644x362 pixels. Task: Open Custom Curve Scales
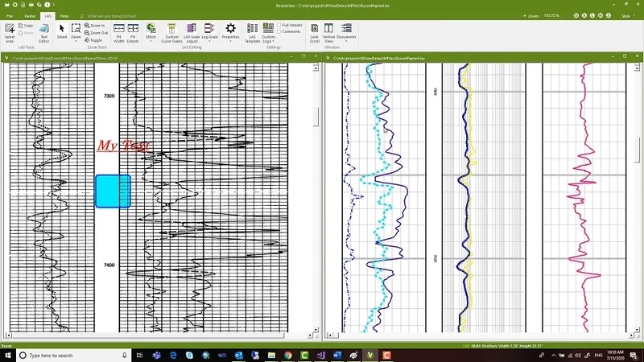pos(171,33)
